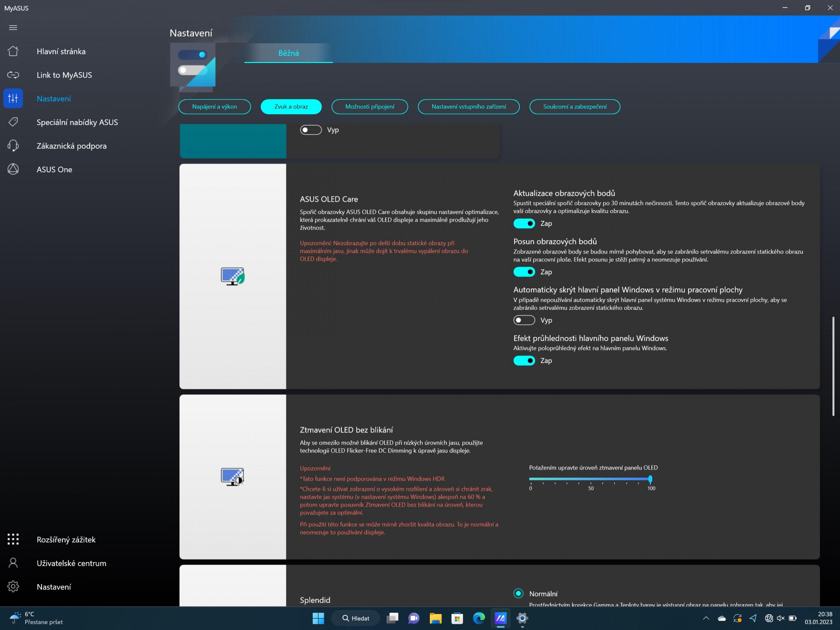The width and height of the screenshot is (840, 630).
Task: Select Napájení a výkon category
Action: (215, 107)
